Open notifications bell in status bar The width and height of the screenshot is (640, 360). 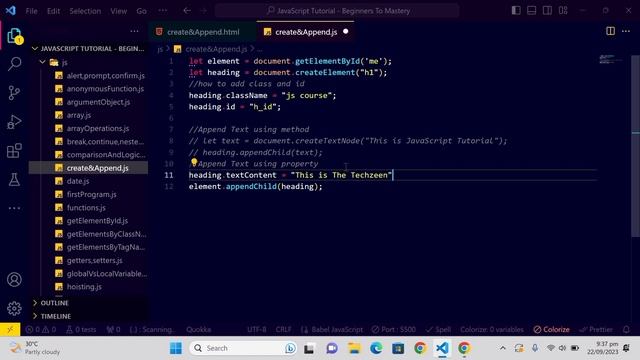626,329
